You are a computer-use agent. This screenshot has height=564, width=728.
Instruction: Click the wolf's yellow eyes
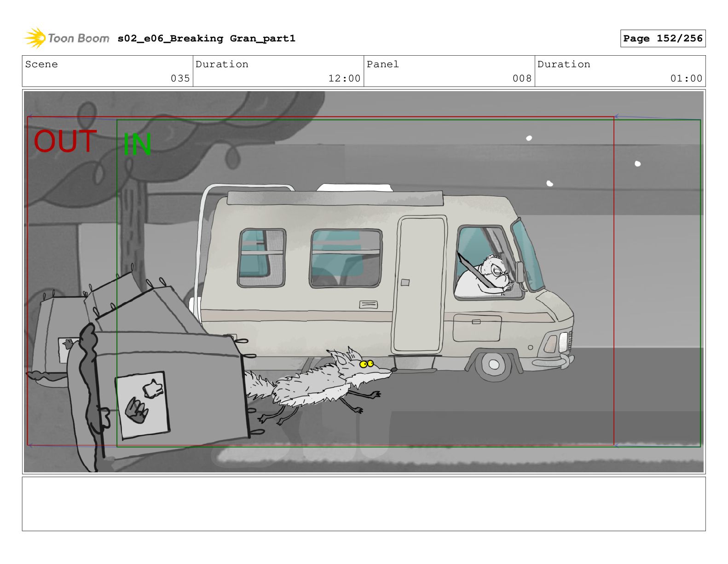click(x=366, y=364)
